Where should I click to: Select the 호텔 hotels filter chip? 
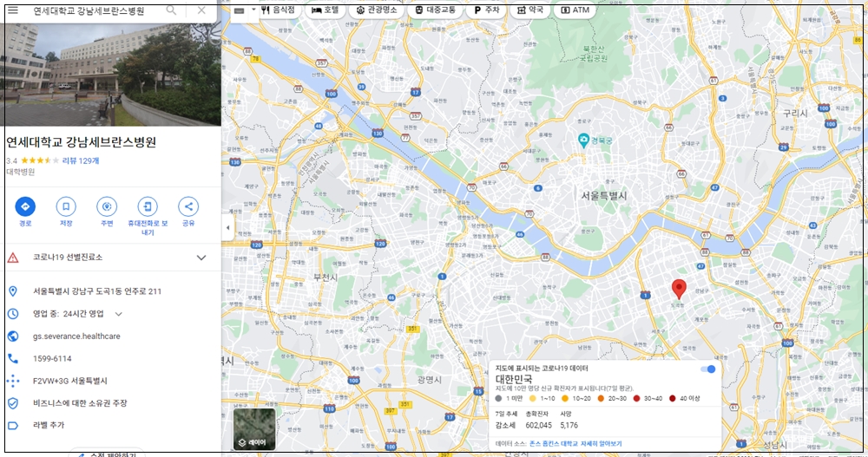[x=325, y=10]
